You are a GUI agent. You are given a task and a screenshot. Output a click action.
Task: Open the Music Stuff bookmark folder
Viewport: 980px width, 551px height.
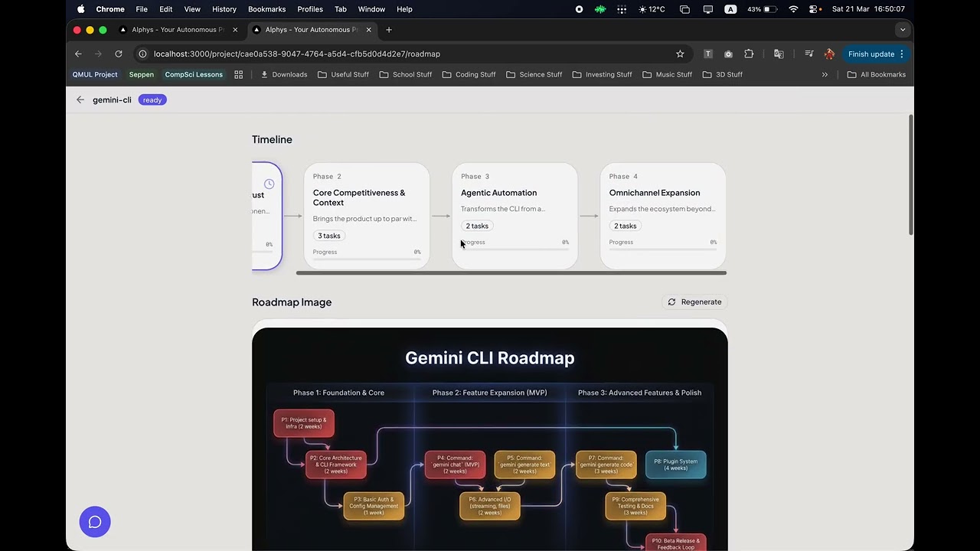tap(667, 74)
